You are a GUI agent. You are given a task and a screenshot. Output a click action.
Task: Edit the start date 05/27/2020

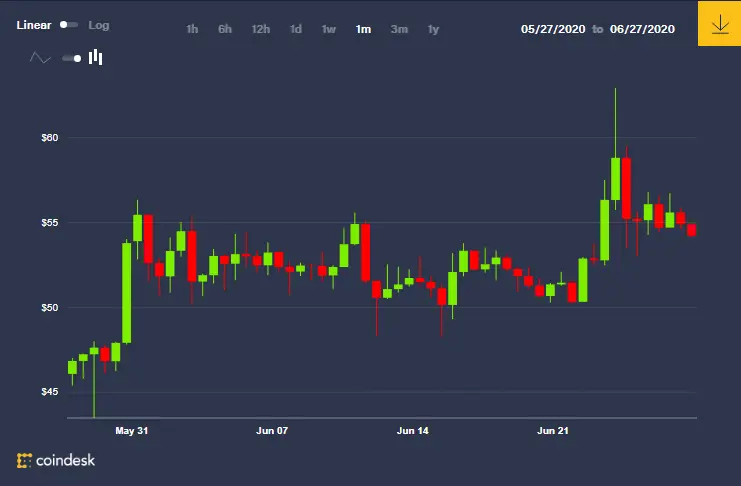tap(553, 29)
